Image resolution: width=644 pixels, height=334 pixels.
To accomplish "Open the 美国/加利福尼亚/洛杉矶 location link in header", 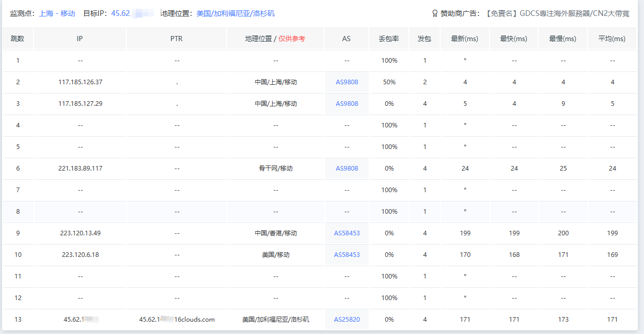I will pyautogui.click(x=235, y=13).
